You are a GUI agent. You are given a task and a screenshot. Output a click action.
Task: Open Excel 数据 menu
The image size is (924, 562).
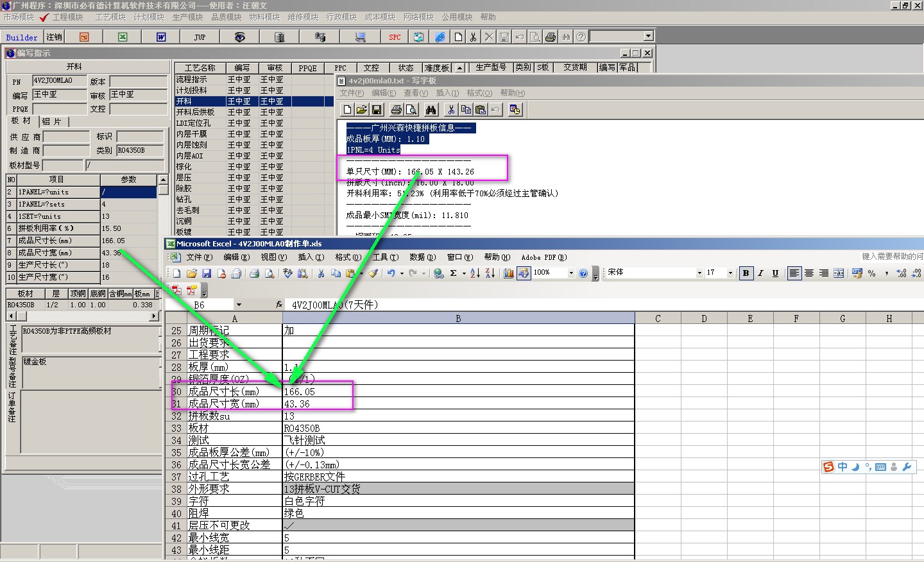[x=422, y=257]
